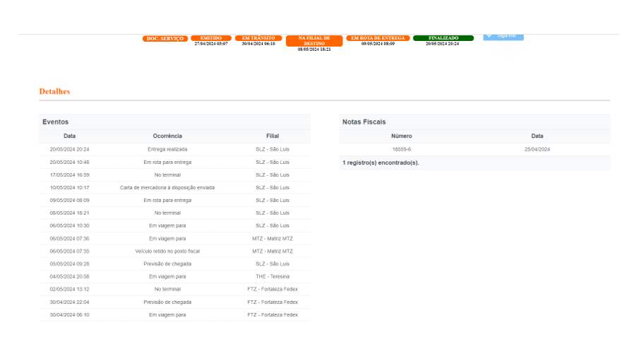
Task: Click the Número column header in Notas Fiscais
Action: 402,136
